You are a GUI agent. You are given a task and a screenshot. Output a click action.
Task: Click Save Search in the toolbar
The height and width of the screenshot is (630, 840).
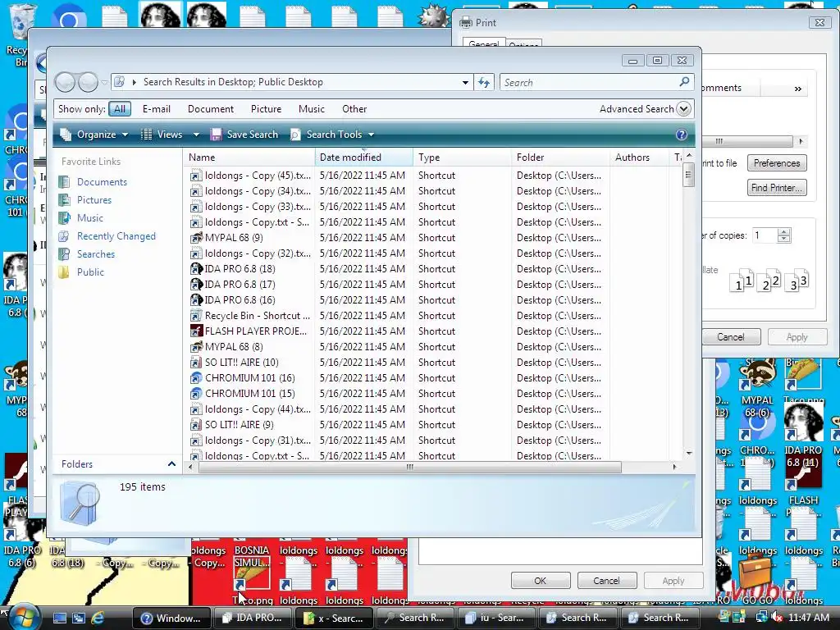click(x=244, y=135)
